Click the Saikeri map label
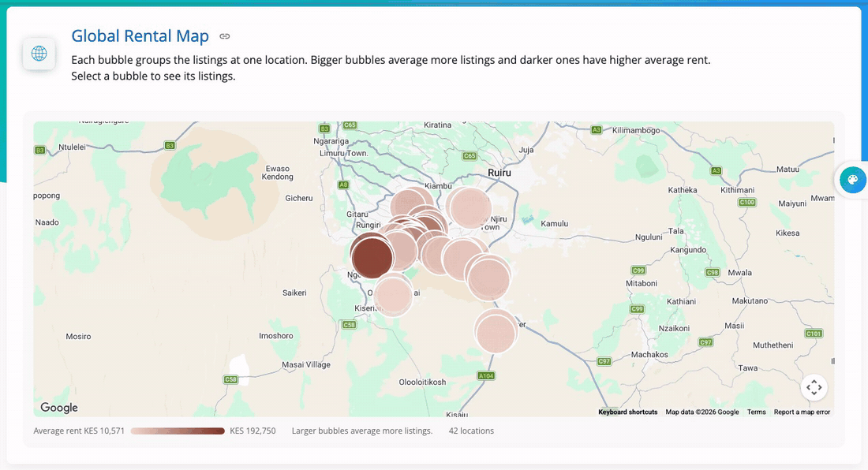The width and height of the screenshot is (868, 470). coord(294,293)
